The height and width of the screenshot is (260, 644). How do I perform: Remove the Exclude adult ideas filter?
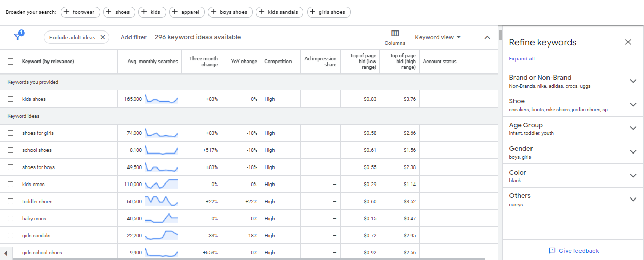pos(102,37)
